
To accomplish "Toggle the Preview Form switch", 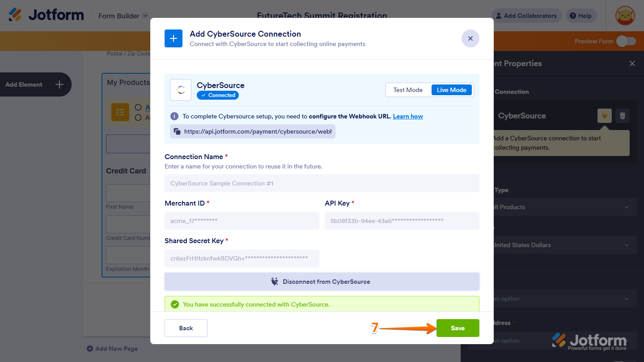I will pyautogui.click(x=626, y=41).
